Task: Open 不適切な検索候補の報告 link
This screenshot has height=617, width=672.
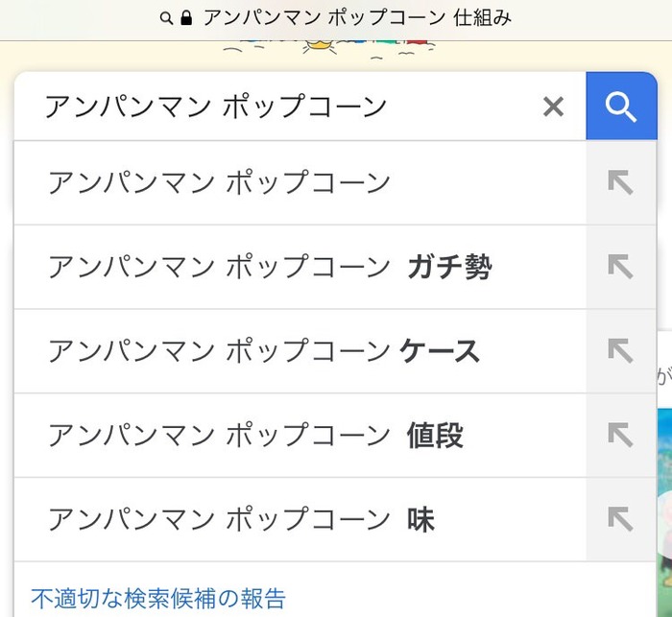Action: pyautogui.click(x=158, y=599)
